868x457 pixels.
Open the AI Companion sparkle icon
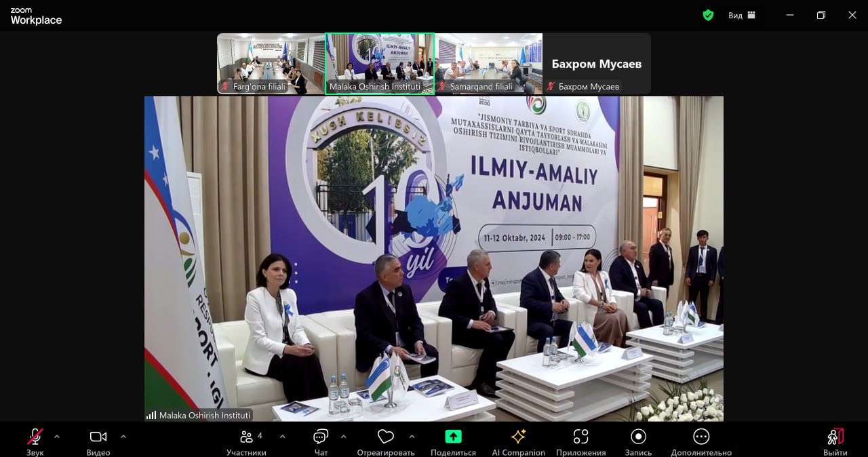[518, 441]
